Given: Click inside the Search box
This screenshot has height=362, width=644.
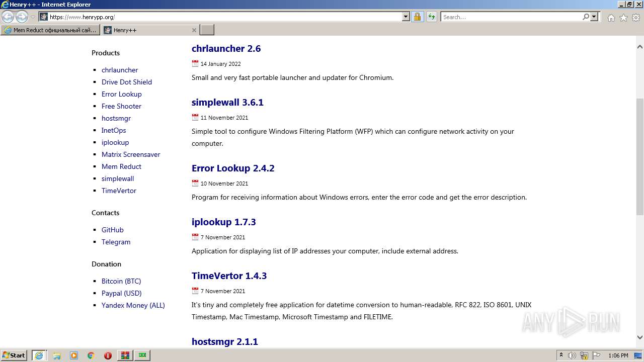Looking at the screenshot, I should pos(512,17).
